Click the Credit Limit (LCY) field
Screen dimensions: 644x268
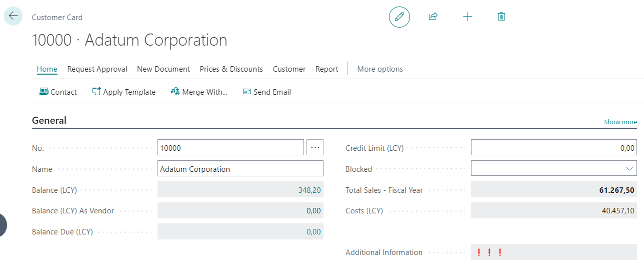pos(553,148)
